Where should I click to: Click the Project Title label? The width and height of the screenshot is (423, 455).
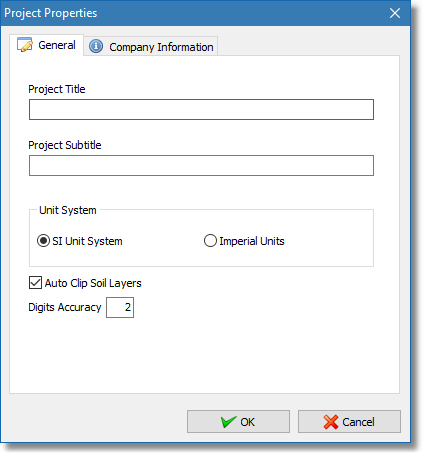pyautogui.click(x=57, y=89)
